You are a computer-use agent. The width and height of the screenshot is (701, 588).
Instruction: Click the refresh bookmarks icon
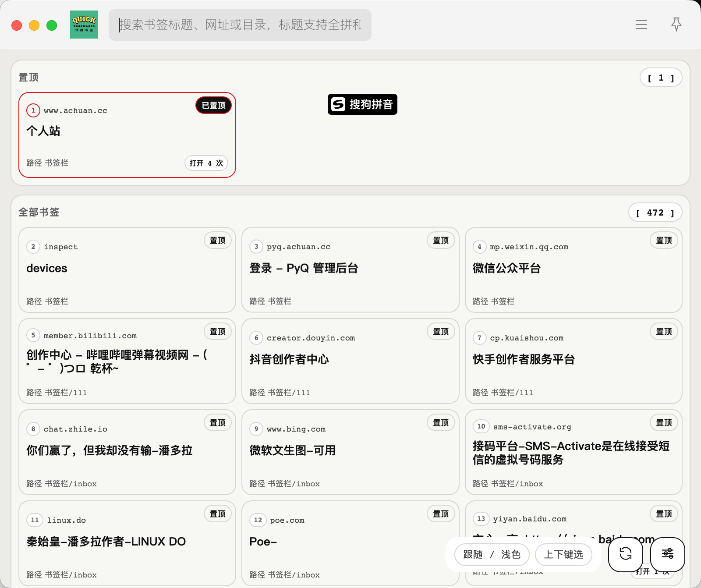(625, 554)
